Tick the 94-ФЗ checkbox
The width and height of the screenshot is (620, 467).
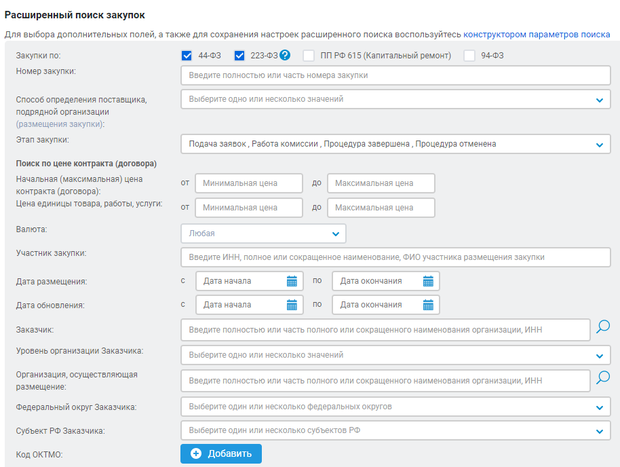[x=469, y=55]
